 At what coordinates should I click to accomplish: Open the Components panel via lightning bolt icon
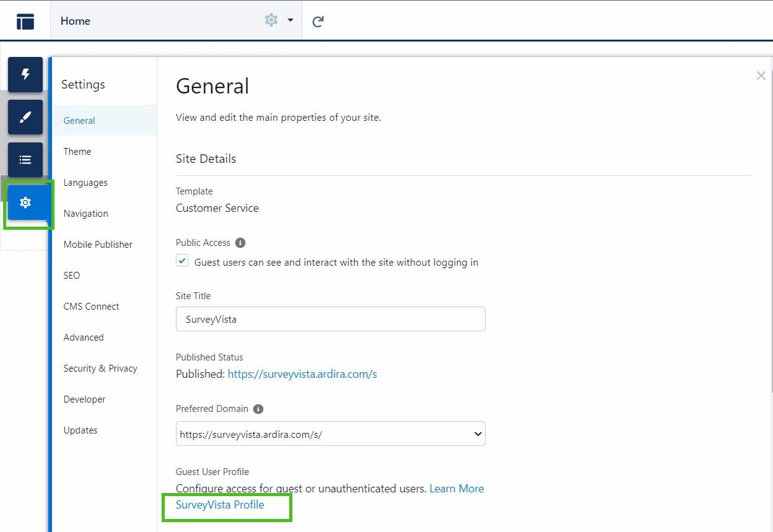25,75
